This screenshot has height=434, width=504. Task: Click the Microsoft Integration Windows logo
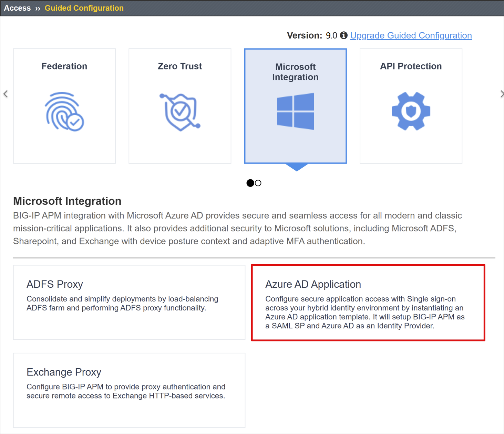tap(296, 111)
